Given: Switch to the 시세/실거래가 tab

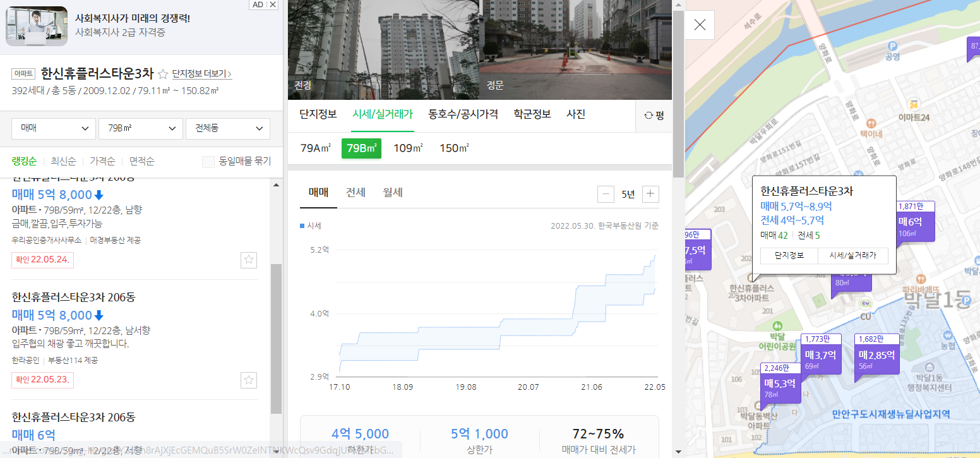Looking at the screenshot, I should pyautogui.click(x=383, y=114).
